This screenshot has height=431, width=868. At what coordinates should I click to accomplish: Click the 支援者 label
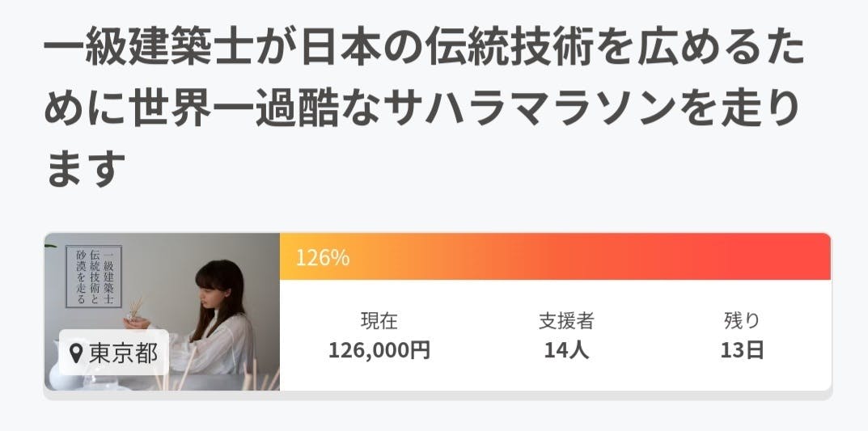coord(566,321)
